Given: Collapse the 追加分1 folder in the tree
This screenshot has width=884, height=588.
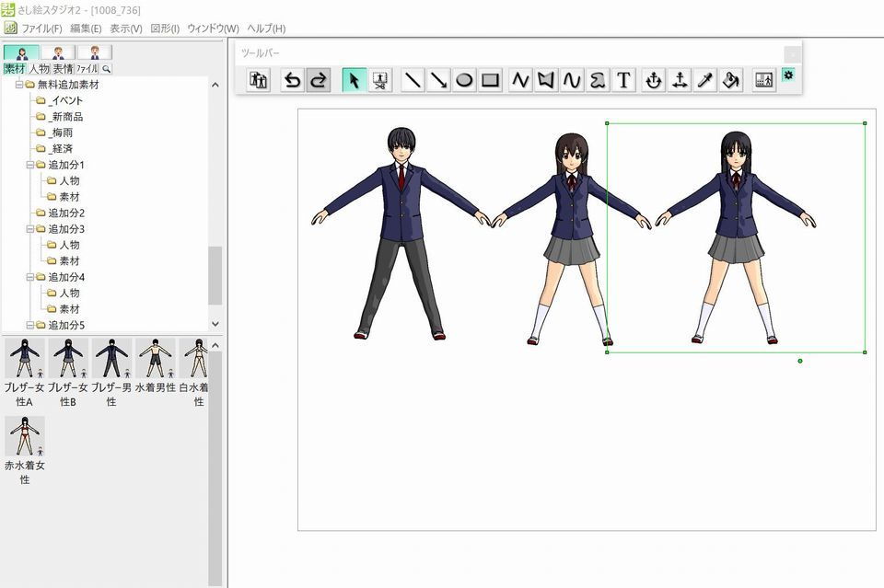Looking at the screenshot, I should 30,165.
